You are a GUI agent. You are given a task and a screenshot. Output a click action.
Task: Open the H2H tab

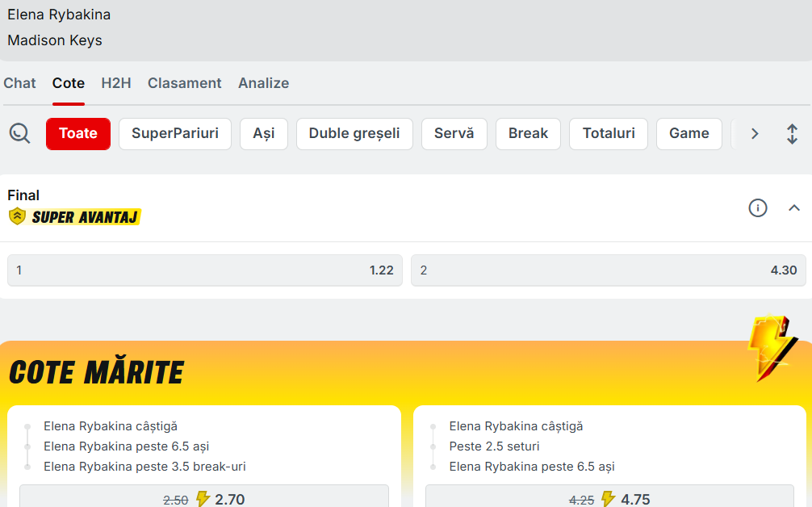coord(116,83)
